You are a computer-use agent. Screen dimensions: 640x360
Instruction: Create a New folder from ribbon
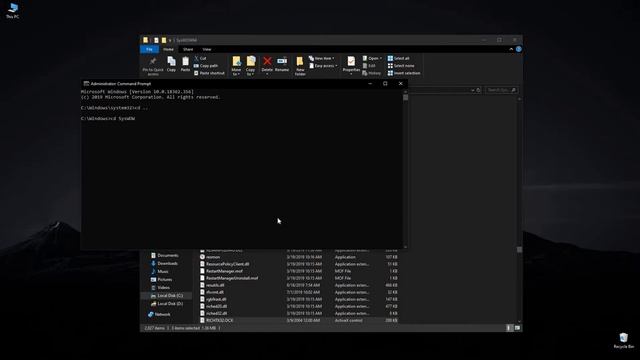300,66
